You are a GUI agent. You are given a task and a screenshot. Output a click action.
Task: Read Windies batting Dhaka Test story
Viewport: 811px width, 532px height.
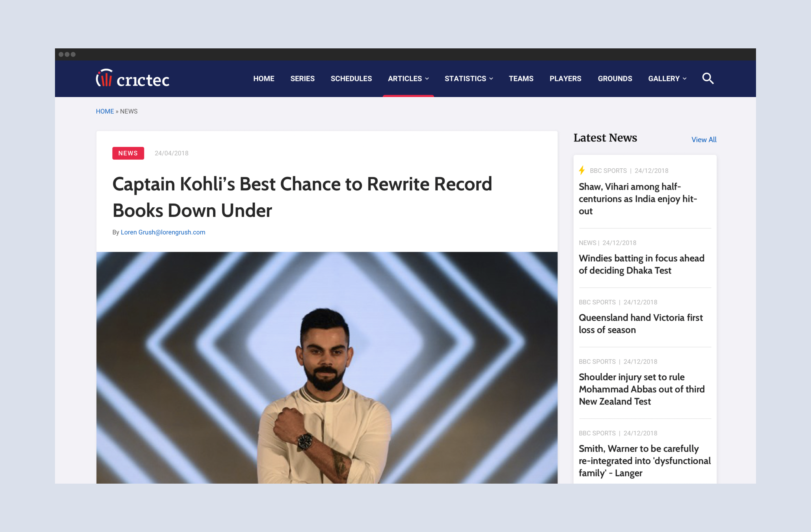(x=641, y=264)
